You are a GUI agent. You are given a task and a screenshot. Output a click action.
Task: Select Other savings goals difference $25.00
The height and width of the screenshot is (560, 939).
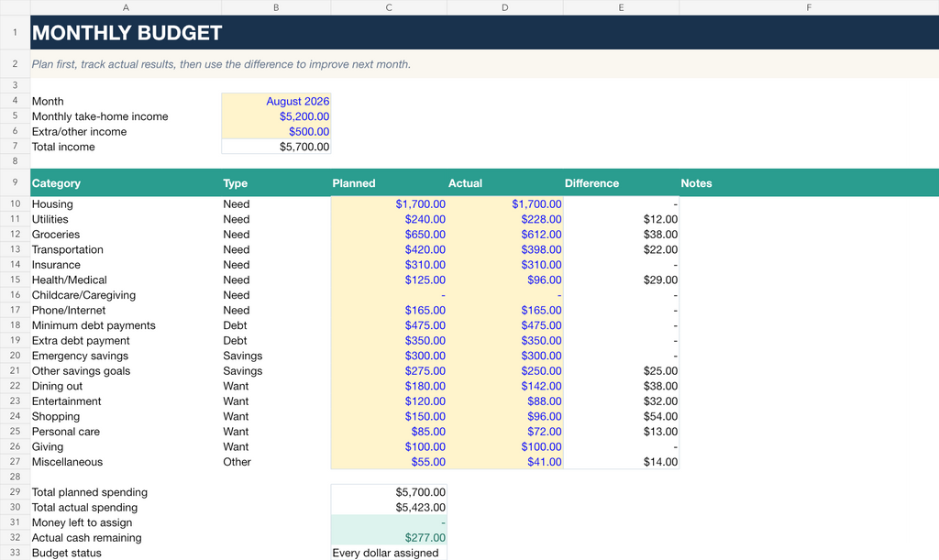pyautogui.click(x=621, y=371)
